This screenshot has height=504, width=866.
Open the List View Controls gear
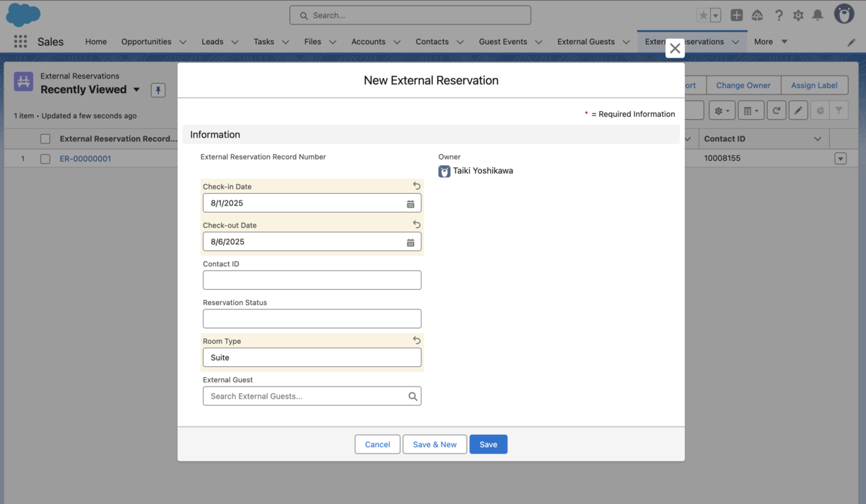[722, 110]
